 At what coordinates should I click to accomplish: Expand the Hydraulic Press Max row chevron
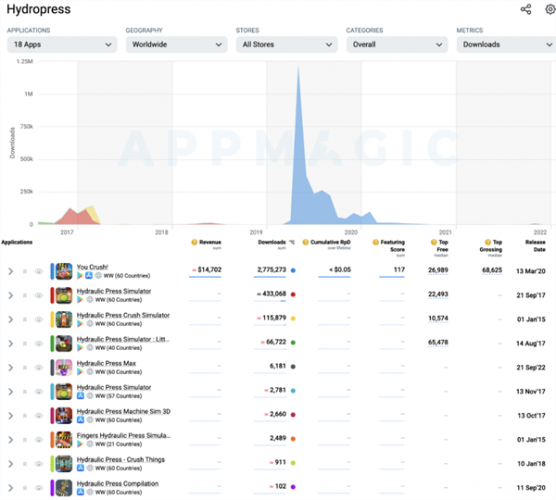click(11, 368)
